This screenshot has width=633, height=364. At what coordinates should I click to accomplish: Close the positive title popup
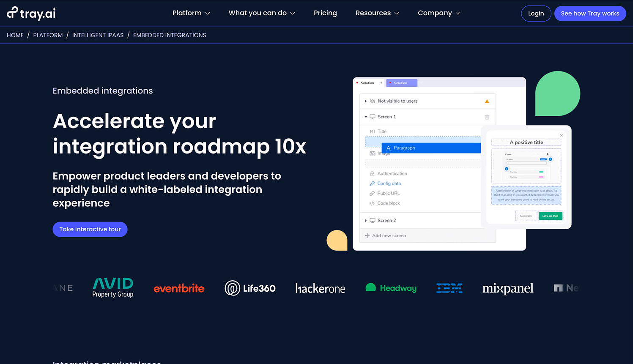point(562,135)
